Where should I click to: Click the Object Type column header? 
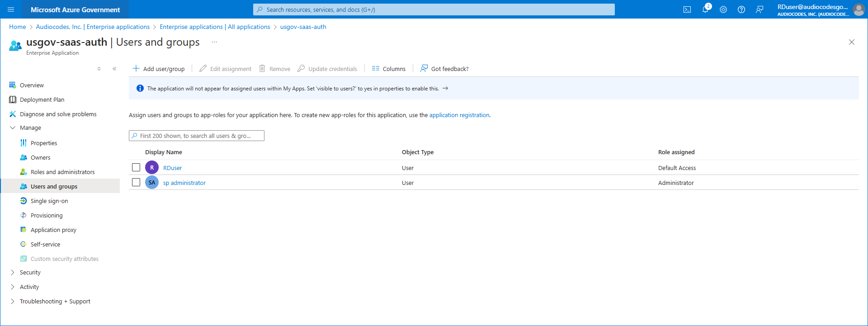tap(418, 152)
